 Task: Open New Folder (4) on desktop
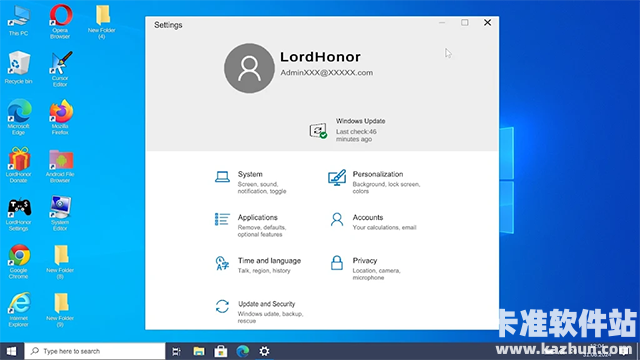point(102,21)
